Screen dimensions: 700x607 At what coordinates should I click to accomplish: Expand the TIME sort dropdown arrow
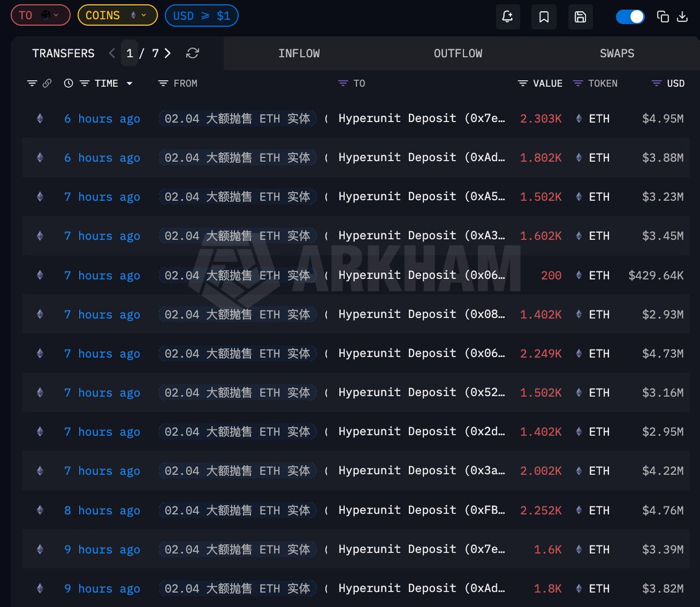coord(129,83)
